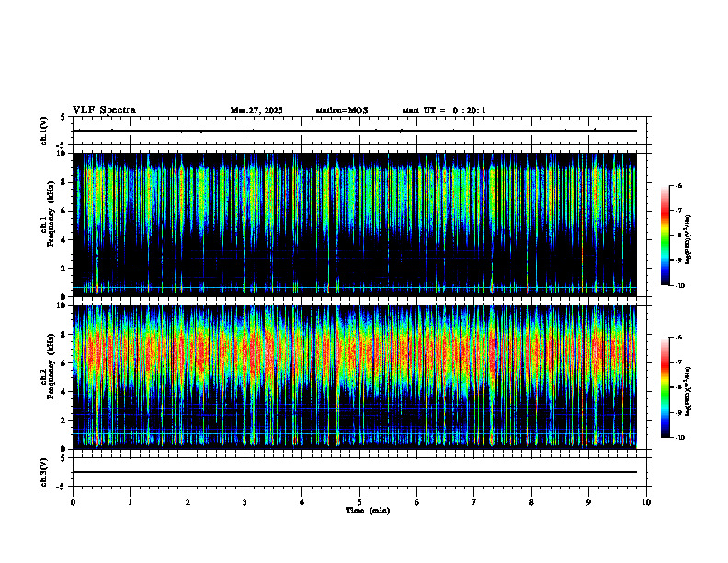Screen dimensions: 728x563
Task: Click the "ch.1(V)" axis label
Action: (44, 131)
